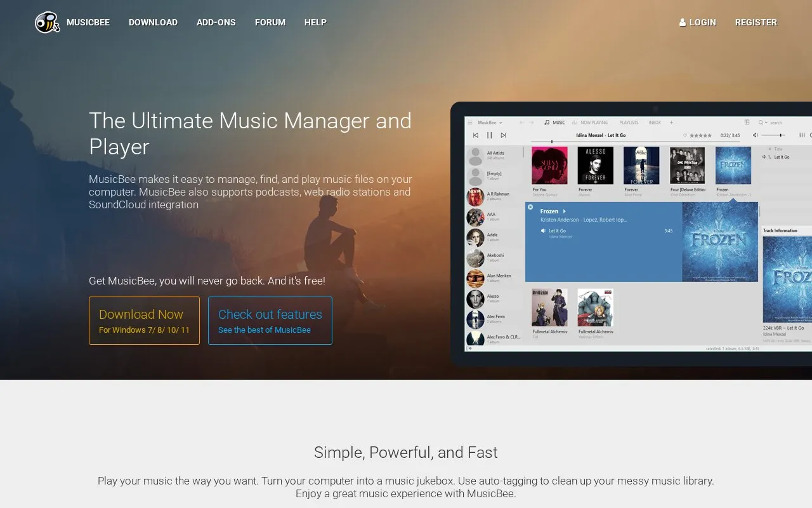The height and width of the screenshot is (508, 812).
Task: Open the panel layout icon beside search
Action: [747, 123]
